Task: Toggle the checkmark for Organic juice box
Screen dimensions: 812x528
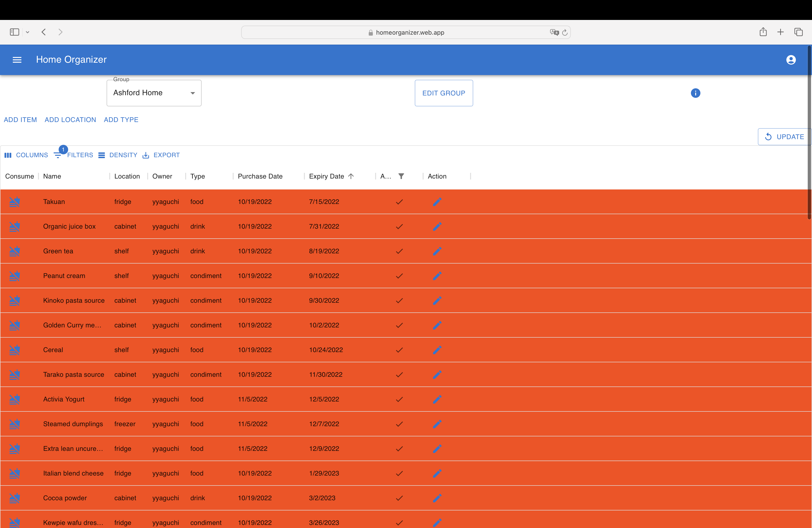Action: [x=399, y=226]
